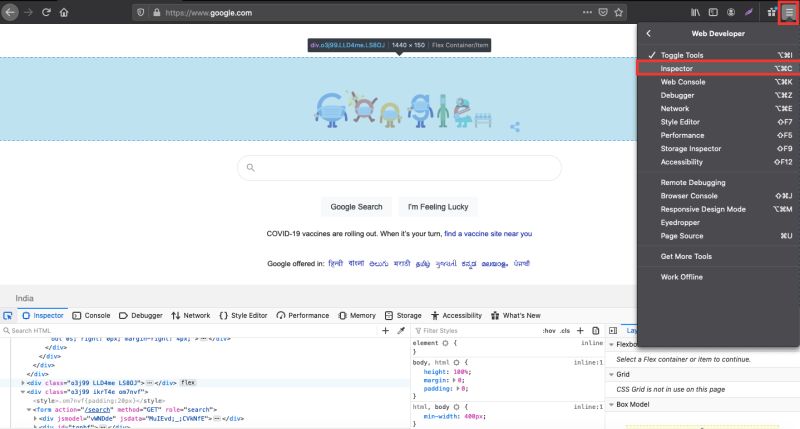Go back using the browser back arrow
800x429 pixels.
coord(10,12)
